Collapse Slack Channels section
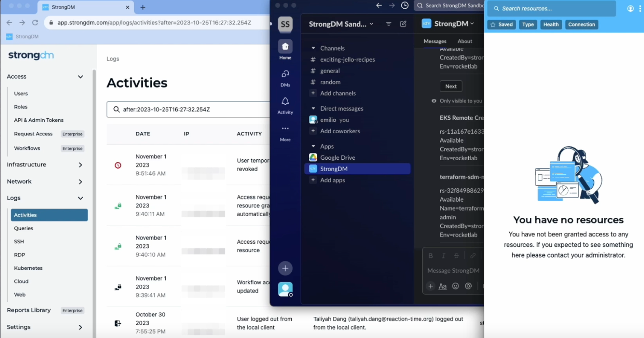Screen dimensions: 644x338 [313, 48]
